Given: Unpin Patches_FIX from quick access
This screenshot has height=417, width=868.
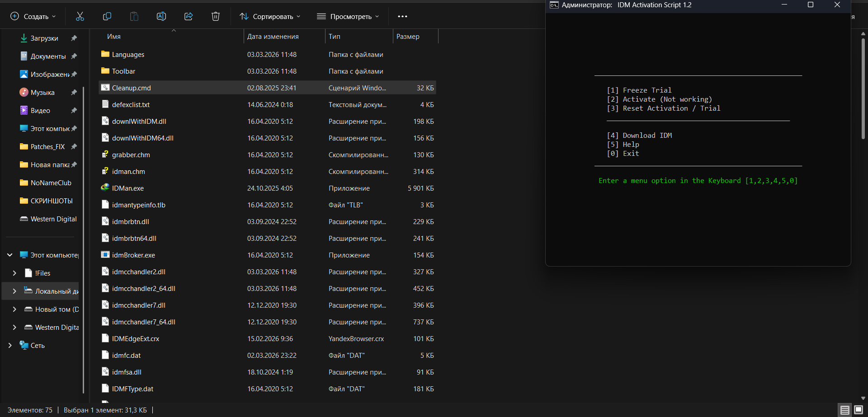Looking at the screenshot, I should (x=74, y=147).
